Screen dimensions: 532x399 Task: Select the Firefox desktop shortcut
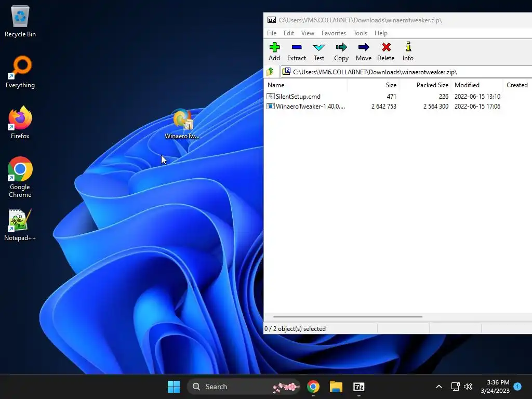pos(20,123)
